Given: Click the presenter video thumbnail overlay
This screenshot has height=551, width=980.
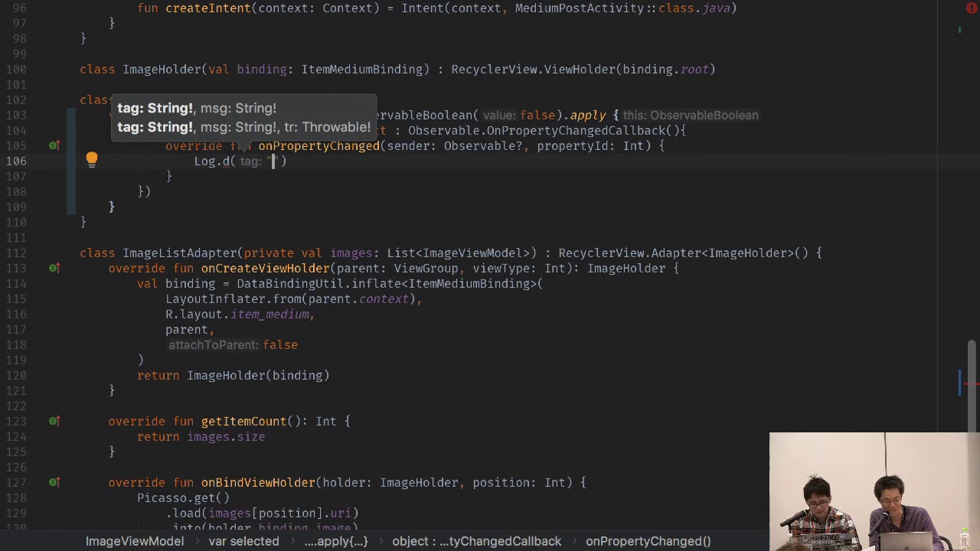Looking at the screenshot, I should 874,492.
